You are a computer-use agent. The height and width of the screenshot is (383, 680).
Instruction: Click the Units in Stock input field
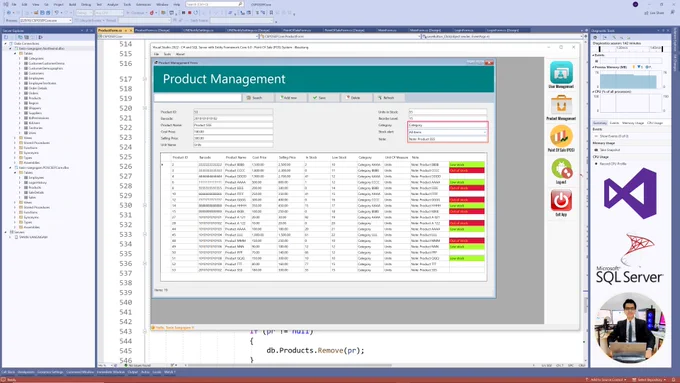pyautogui.click(x=447, y=112)
